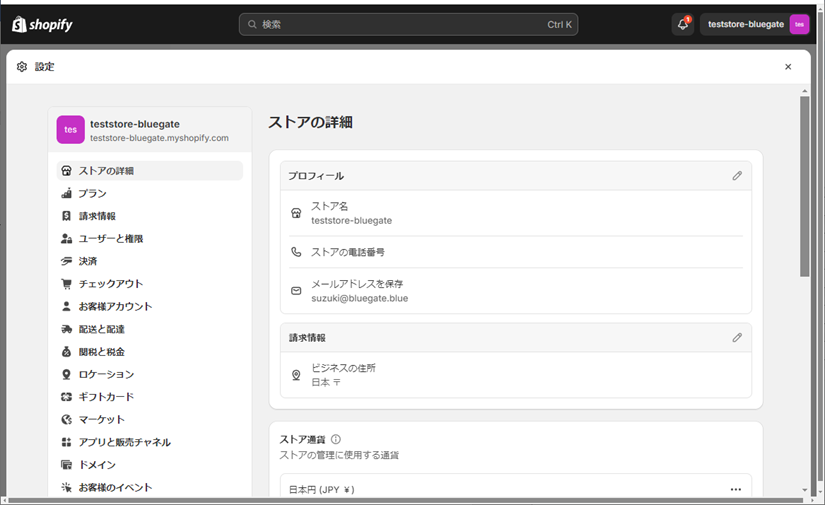Open the three-dot menu for 日本円 currency

pyautogui.click(x=736, y=489)
